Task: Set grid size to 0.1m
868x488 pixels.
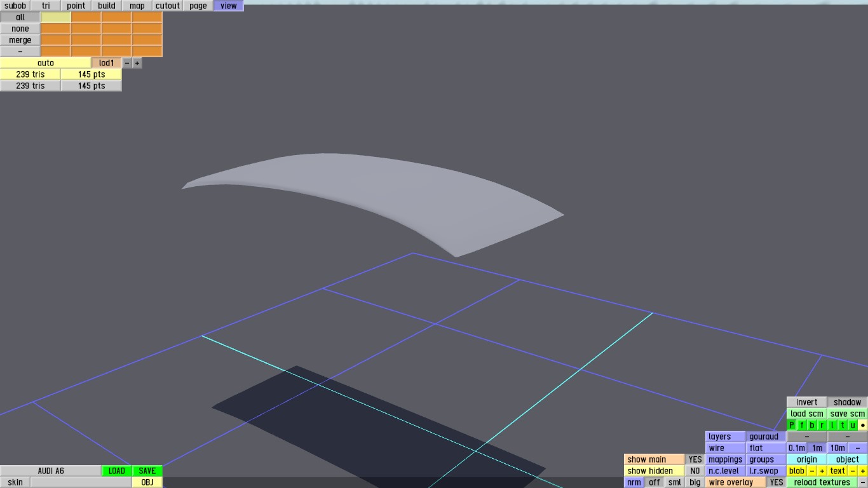Action: coord(797,448)
